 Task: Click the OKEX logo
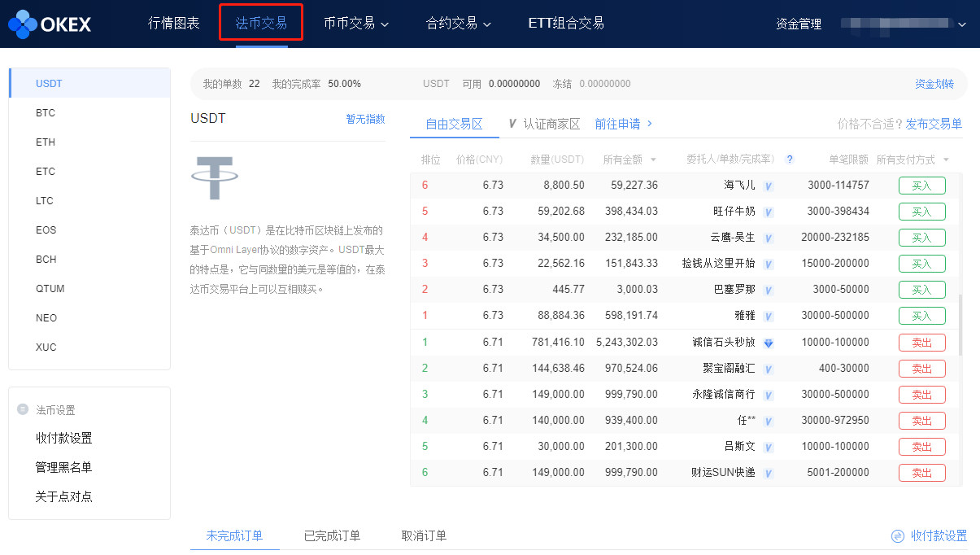tap(50, 24)
